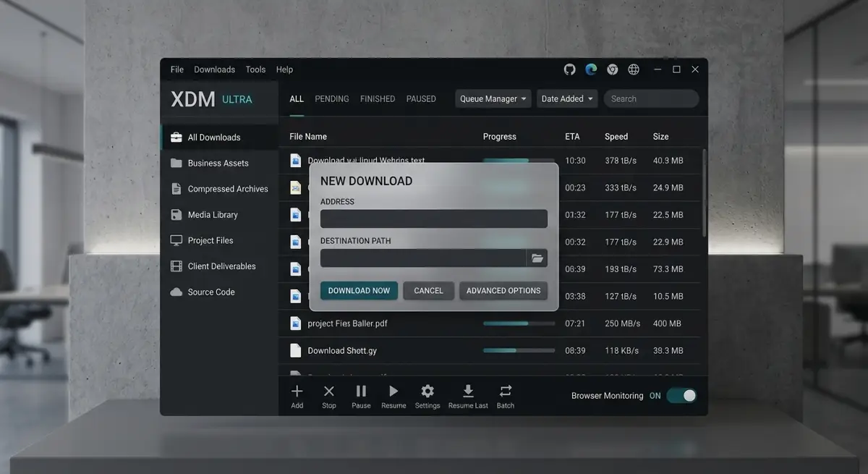Sort by the Progress column header
Screen dimensions: 868x474
[500, 137]
